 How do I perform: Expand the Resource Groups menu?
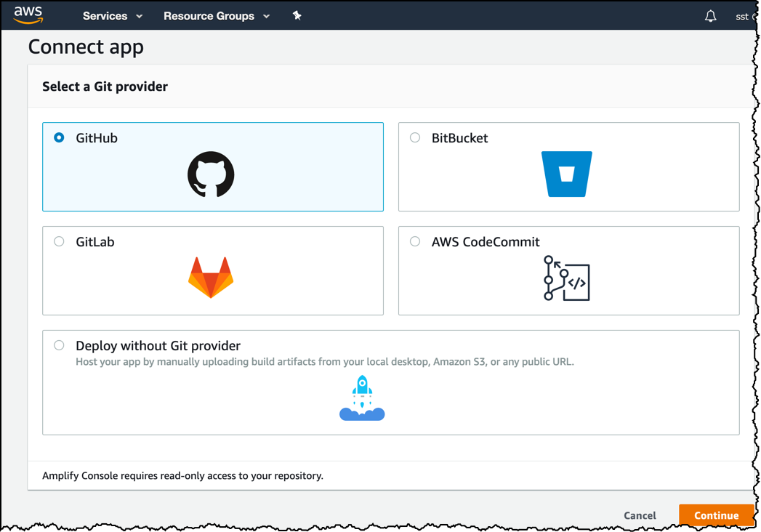tap(217, 16)
